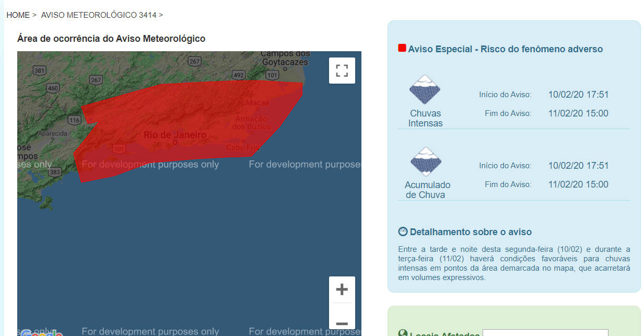Zoom out on the map
The image size is (644, 336).
pos(342,323)
